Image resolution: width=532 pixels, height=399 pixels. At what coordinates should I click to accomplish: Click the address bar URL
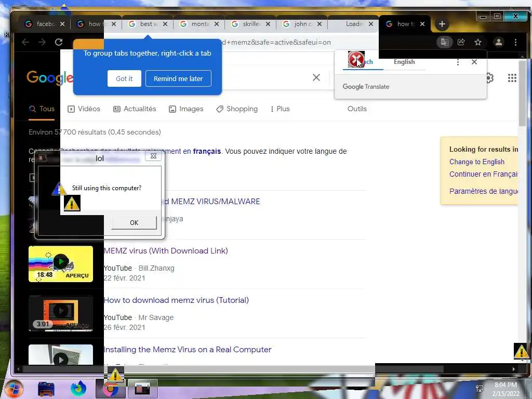pos(275,42)
